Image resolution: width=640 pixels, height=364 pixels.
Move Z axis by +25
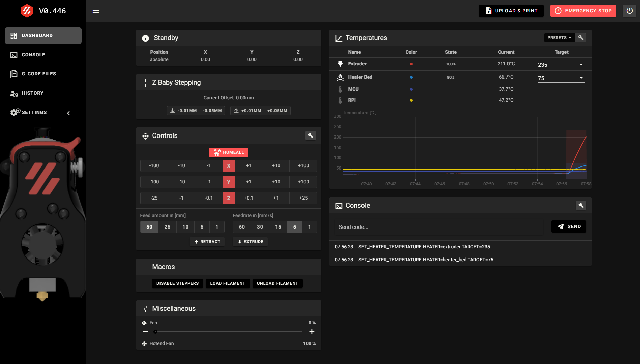click(x=303, y=198)
